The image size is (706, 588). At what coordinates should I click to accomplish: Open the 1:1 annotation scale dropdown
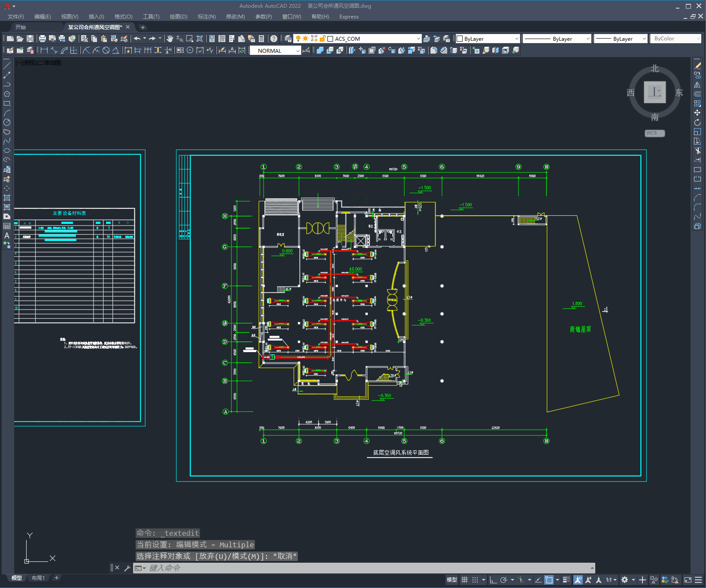pyautogui.click(x=611, y=580)
